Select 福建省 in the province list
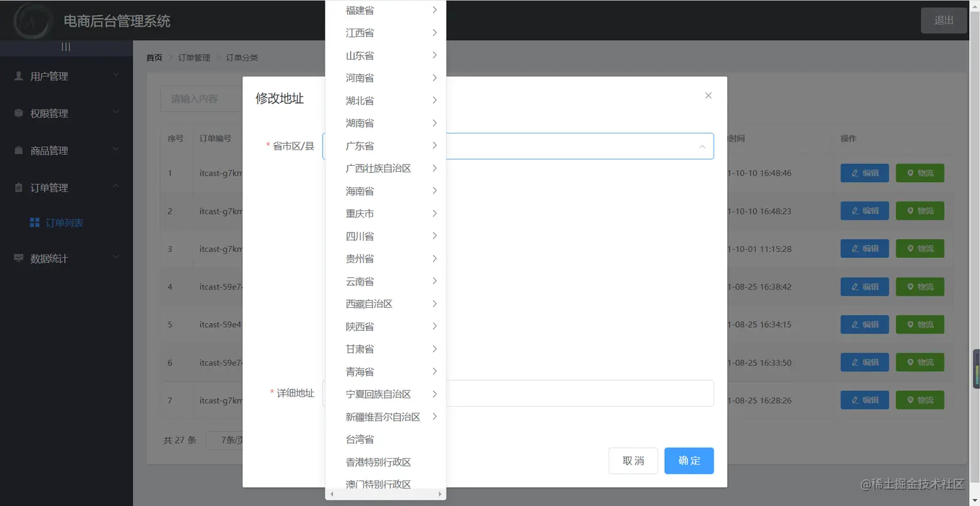Screen dimensions: 980x506 point(386,10)
